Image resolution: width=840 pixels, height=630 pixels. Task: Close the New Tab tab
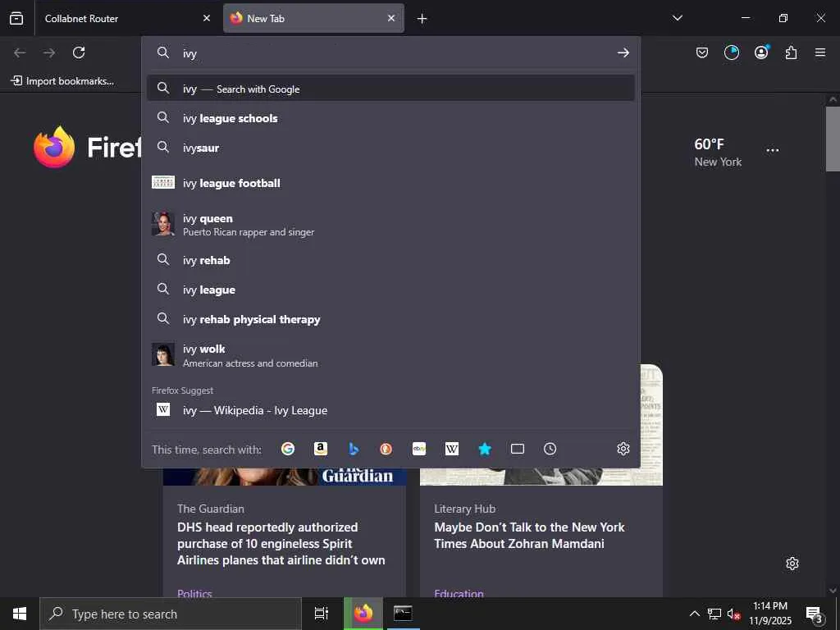tap(391, 18)
